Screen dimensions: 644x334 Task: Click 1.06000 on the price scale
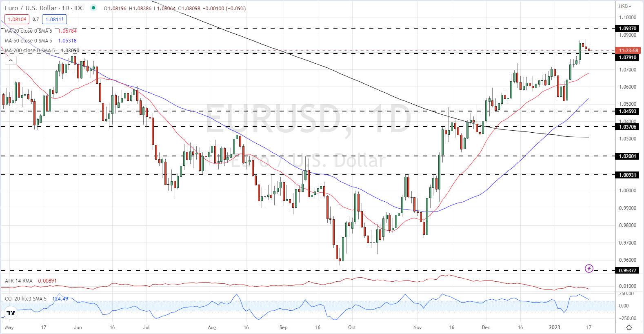pos(628,87)
